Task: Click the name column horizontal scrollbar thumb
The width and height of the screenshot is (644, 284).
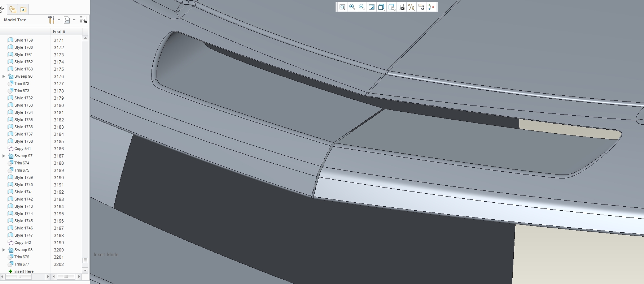Action: click(18, 276)
